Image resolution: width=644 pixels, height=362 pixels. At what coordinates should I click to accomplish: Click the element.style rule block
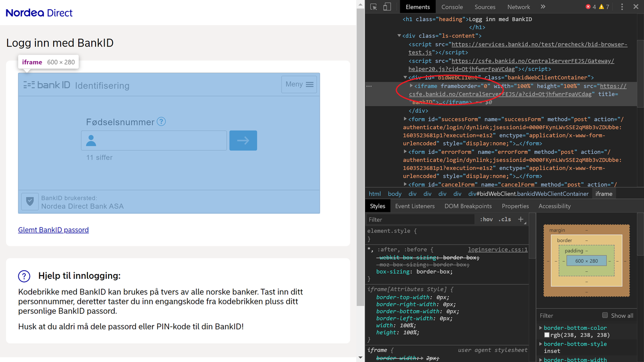point(447,235)
